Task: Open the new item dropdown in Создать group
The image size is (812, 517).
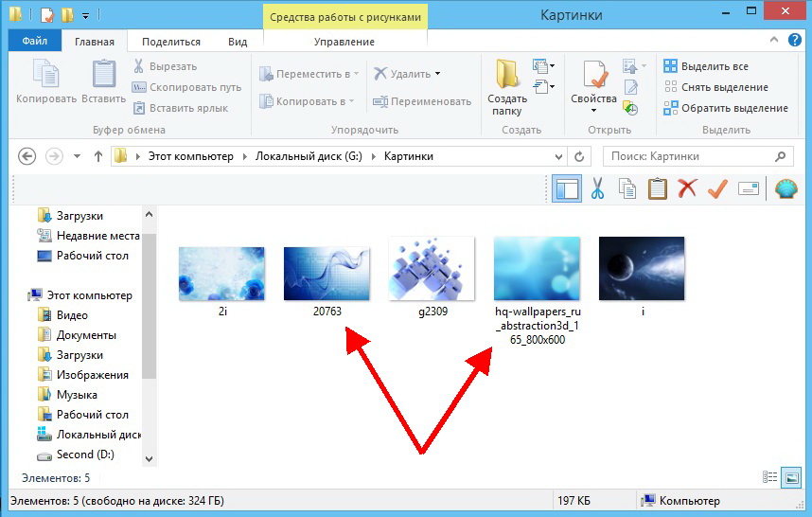Action: click(x=544, y=65)
